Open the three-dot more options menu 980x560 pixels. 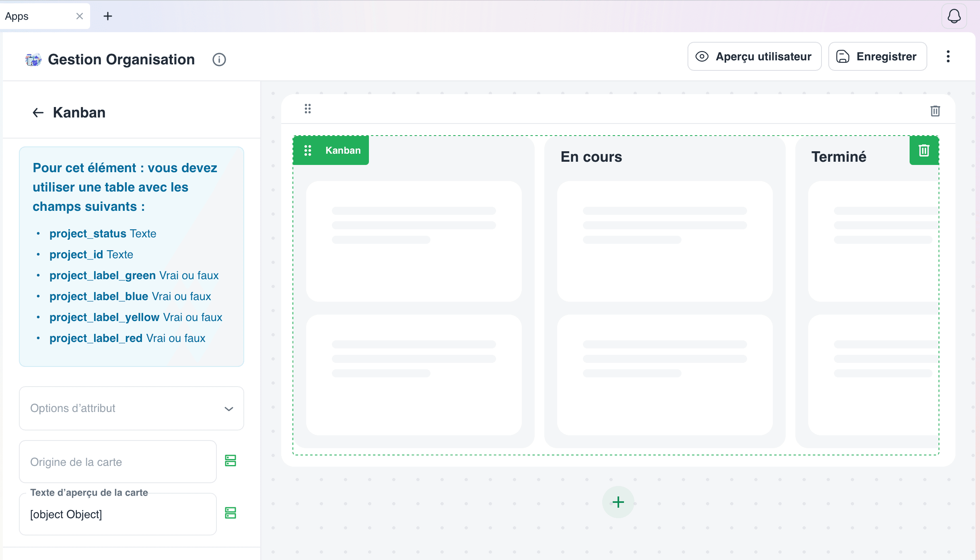point(948,56)
